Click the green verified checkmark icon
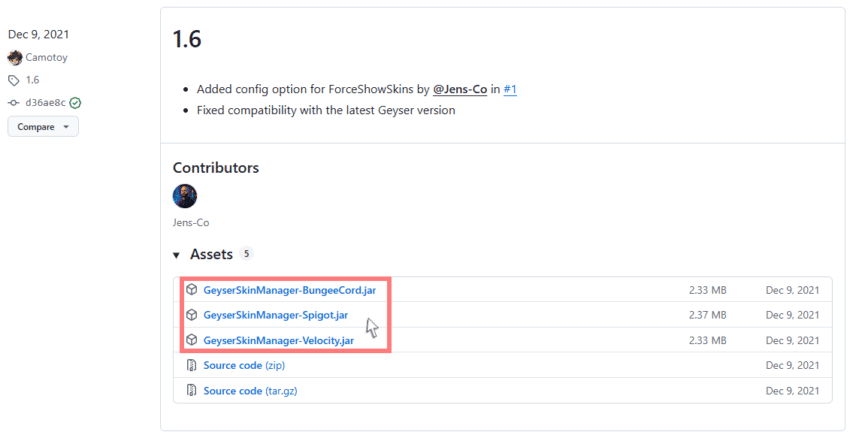The height and width of the screenshot is (435, 850). tap(75, 102)
